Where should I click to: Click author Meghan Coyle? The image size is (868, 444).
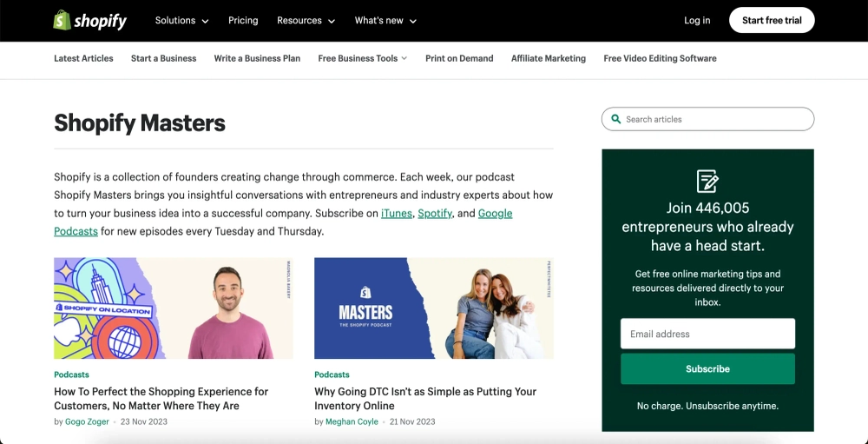(x=352, y=421)
